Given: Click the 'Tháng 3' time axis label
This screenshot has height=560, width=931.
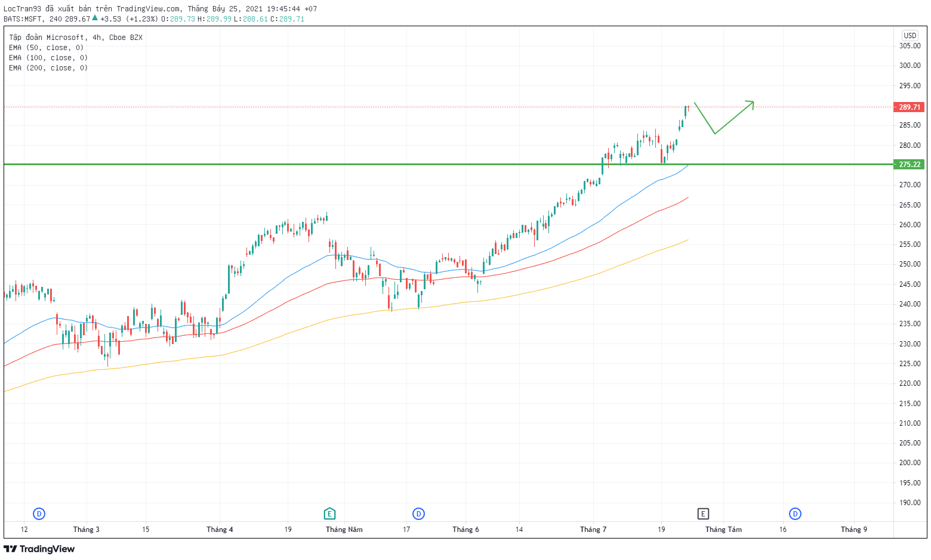Looking at the screenshot, I should pyautogui.click(x=87, y=530).
